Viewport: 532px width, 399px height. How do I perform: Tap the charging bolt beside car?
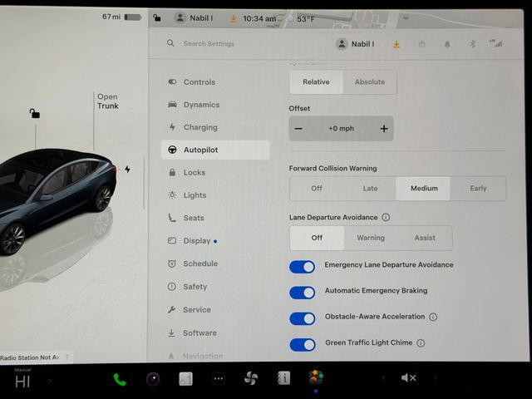[x=127, y=169]
